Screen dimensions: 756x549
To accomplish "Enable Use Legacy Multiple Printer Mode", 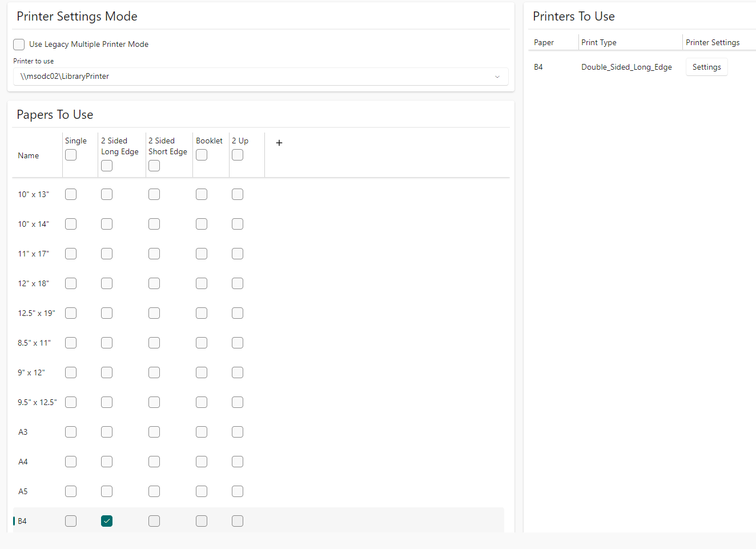I will (x=19, y=45).
